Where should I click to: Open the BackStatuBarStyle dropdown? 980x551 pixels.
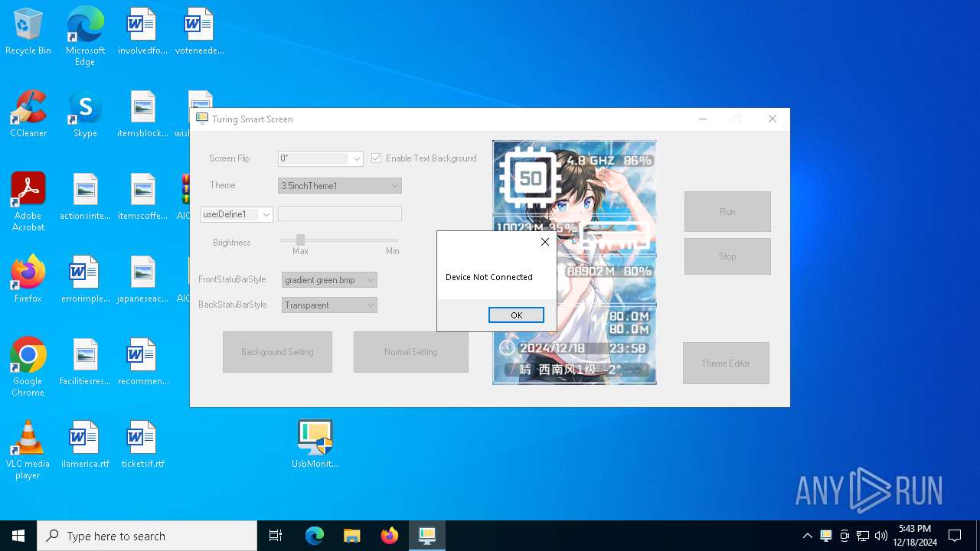click(329, 305)
